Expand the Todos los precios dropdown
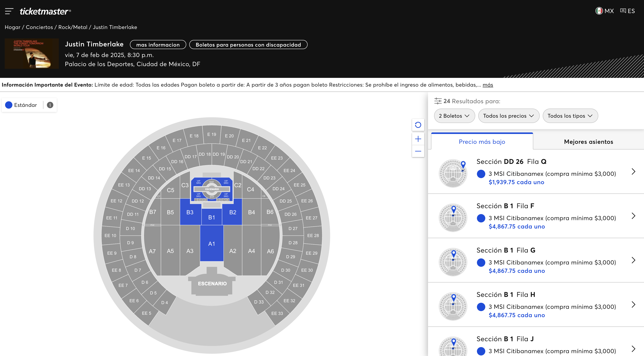 (x=508, y=116)
